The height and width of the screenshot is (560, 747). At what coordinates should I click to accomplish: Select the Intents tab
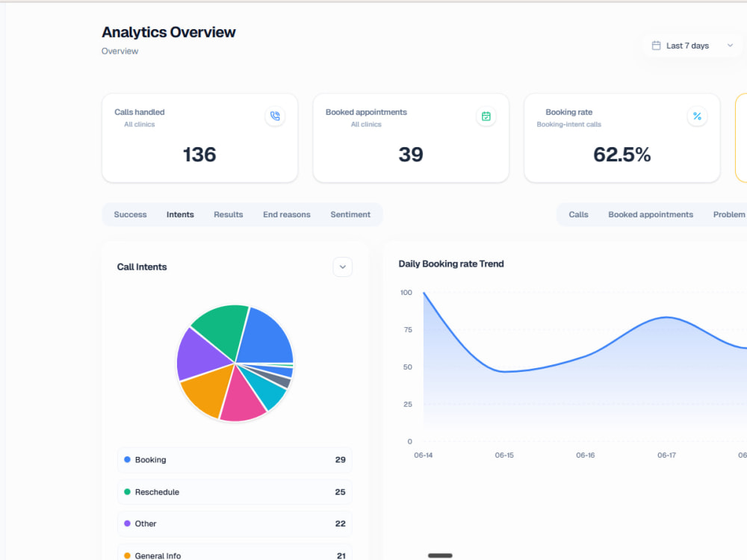pos(180,215)
